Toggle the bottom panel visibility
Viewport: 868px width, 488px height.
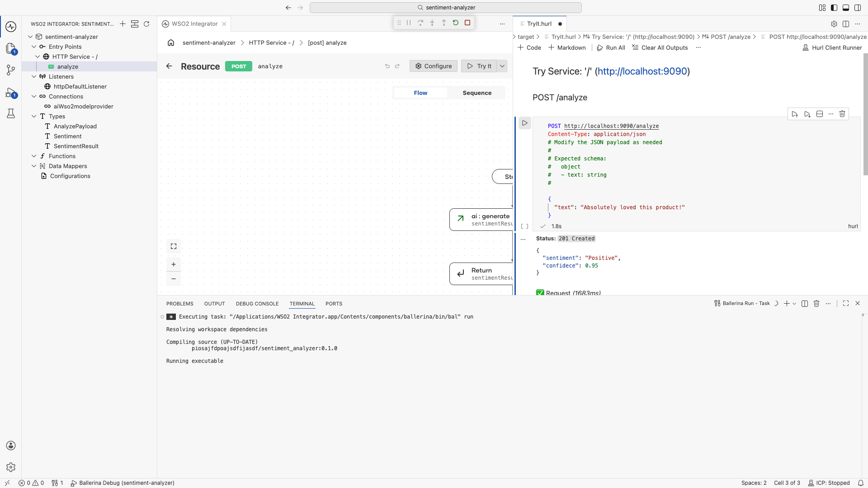coord(846,8)
